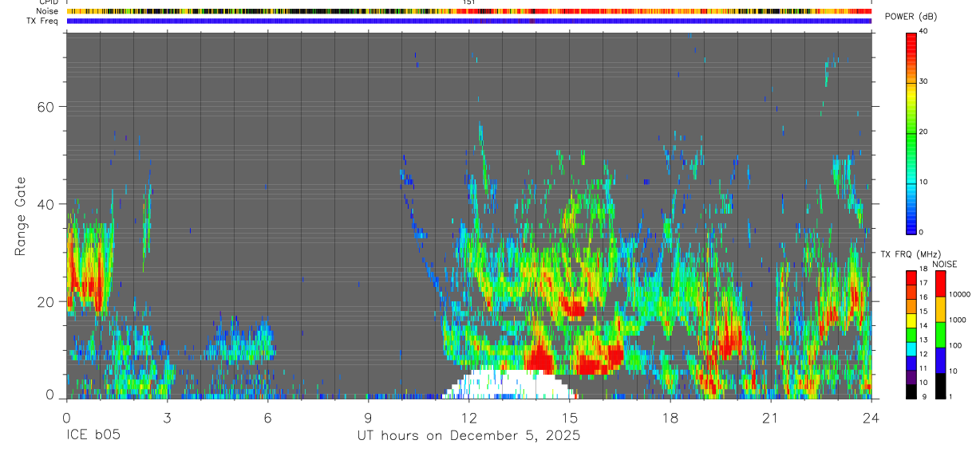Click the blue TX Freq bar strip
This screenshot has height=452, width=980.
(468, 21)
